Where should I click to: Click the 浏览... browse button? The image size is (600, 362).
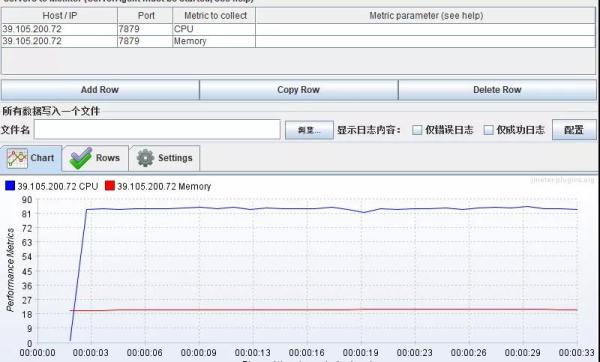click(309, 130)
